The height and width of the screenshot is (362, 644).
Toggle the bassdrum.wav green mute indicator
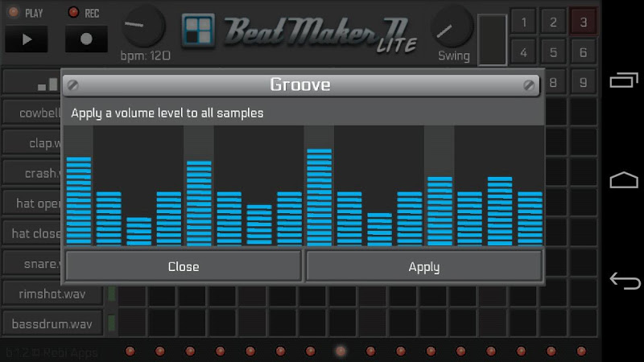(111, 324)
